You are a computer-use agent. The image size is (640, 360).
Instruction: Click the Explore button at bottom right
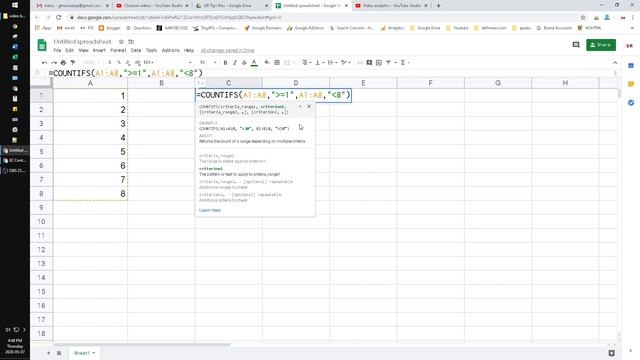[611, 353]
